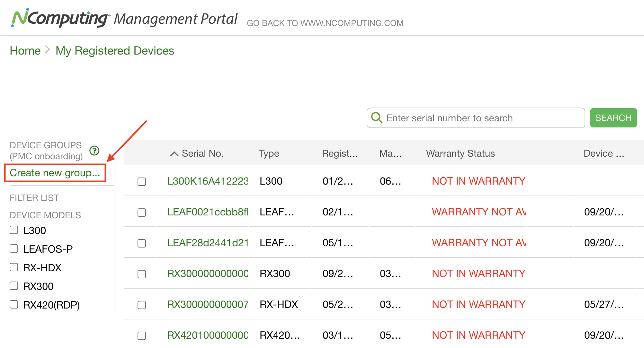Select the row checkbox for RX300000000000
Viewport: 644px width, 348px height.
click(x=142, y=274)
